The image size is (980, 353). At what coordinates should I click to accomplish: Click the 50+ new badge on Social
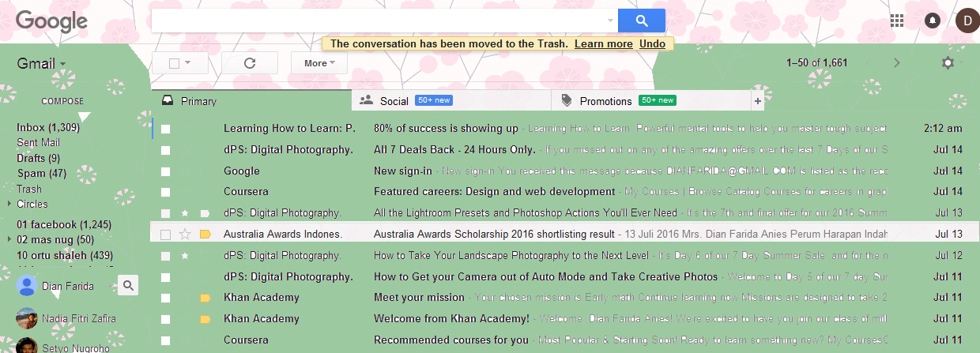pos(433,100)
